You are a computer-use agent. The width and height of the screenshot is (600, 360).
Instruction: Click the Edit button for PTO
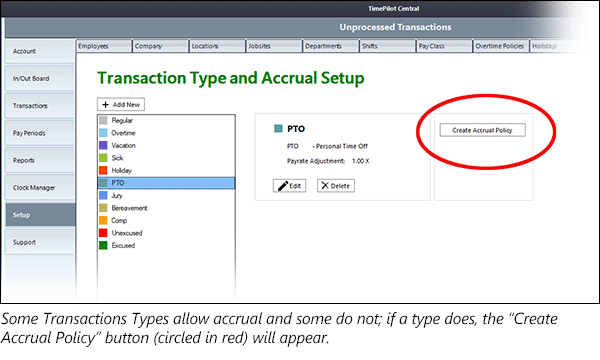click(x=289, y=186)
